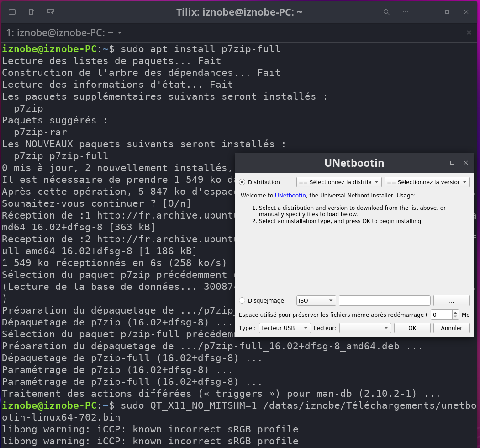Click the 'Traitement des actions différées' line
Viewport: 480px width, 448px height.
pos(221,394)
